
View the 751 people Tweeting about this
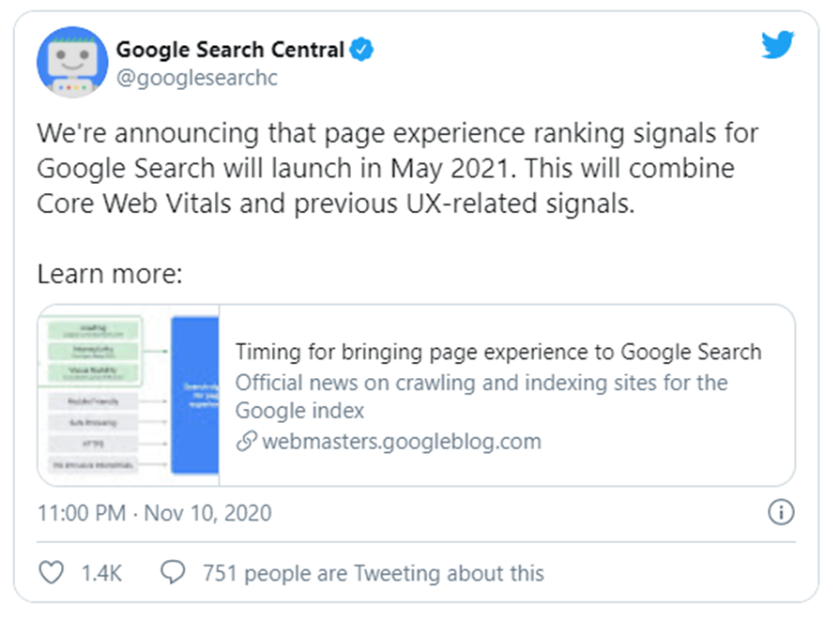(373, 572)
